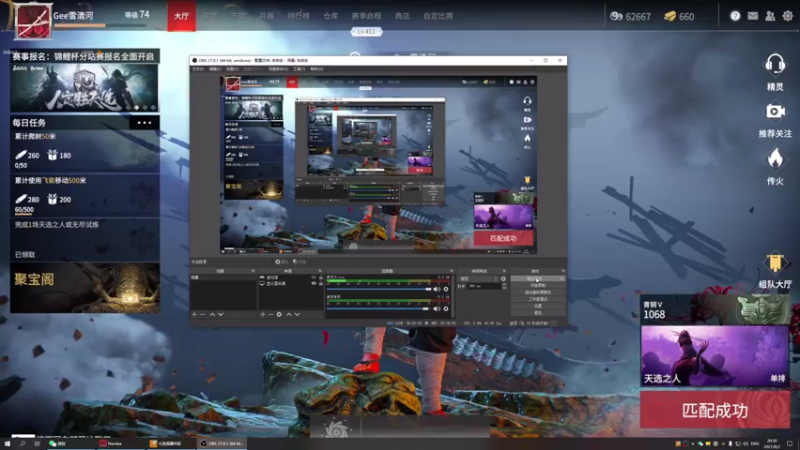Select the 天选之人 game mode card
800x450 pixels.
tap(715, 356)
